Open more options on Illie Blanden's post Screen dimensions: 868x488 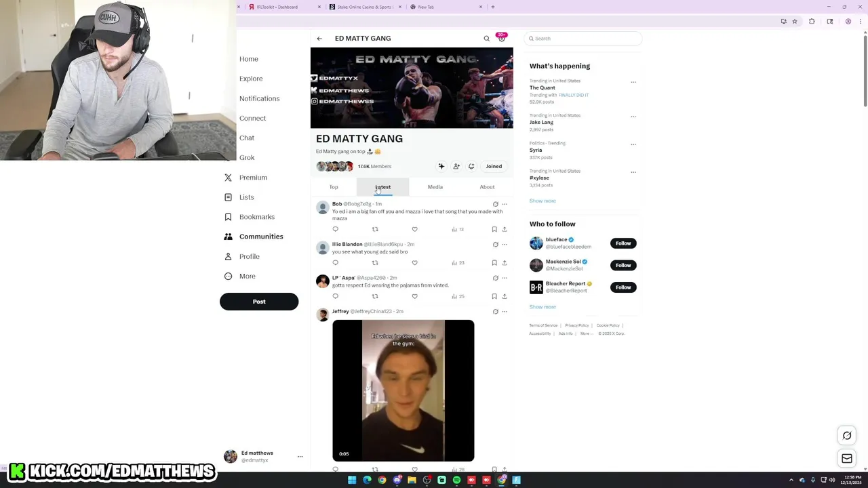[x=505, y=244]
